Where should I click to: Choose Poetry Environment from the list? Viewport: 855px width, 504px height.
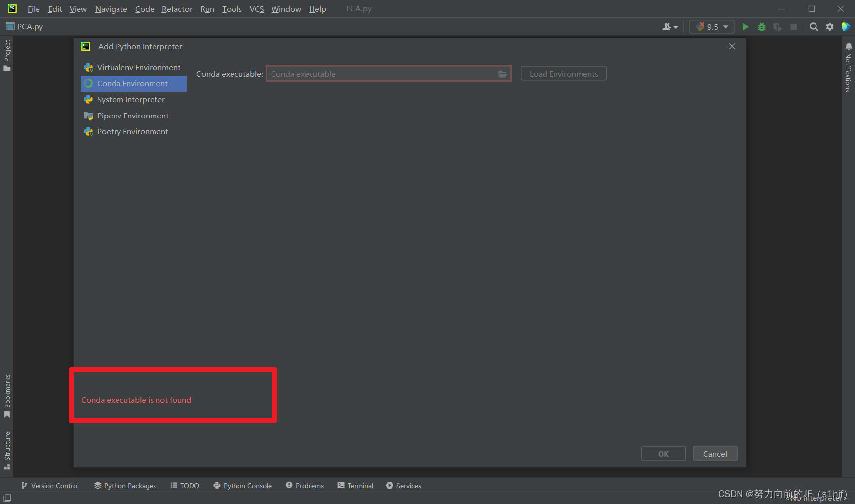coord(132,132)
